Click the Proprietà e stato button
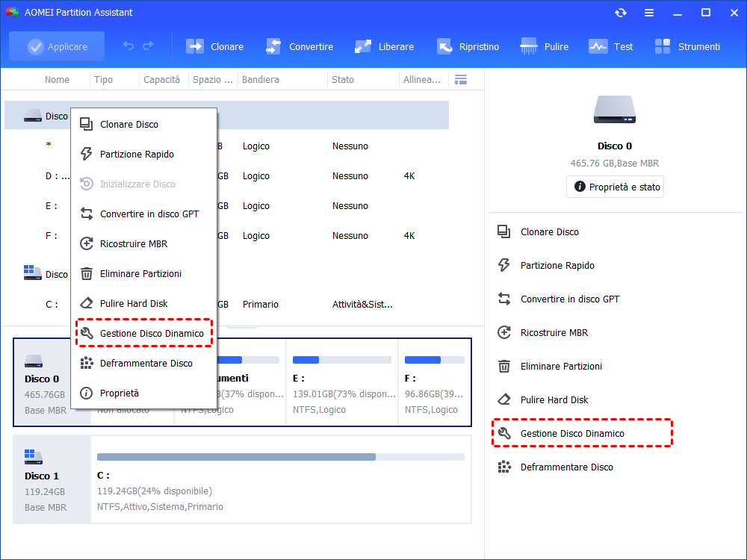747x560 pixels. click(615, 187)
